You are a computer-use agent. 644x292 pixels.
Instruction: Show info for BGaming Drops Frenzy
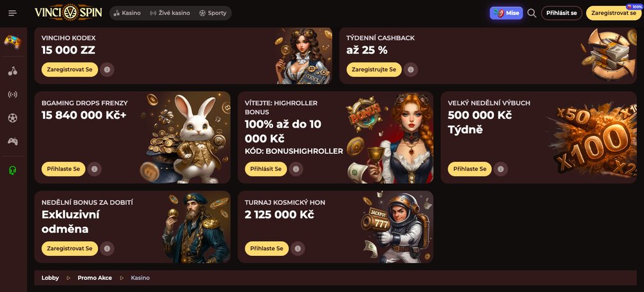point(95,169)
